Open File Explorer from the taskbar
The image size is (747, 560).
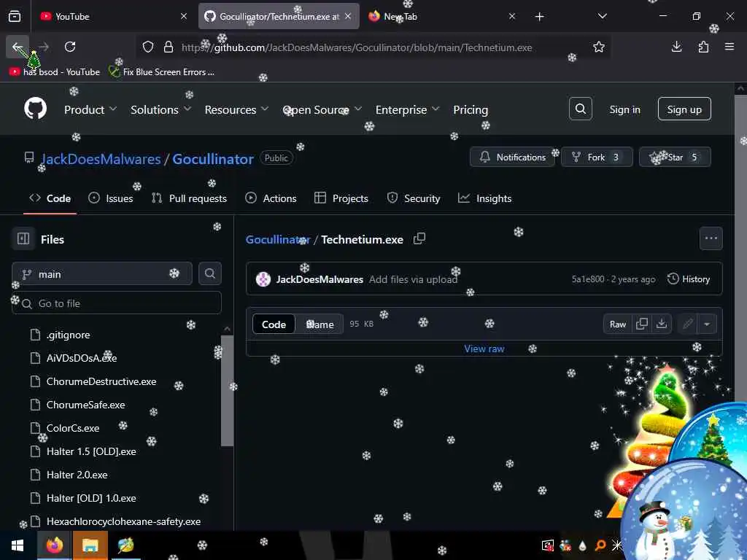[x=90, y=545]
